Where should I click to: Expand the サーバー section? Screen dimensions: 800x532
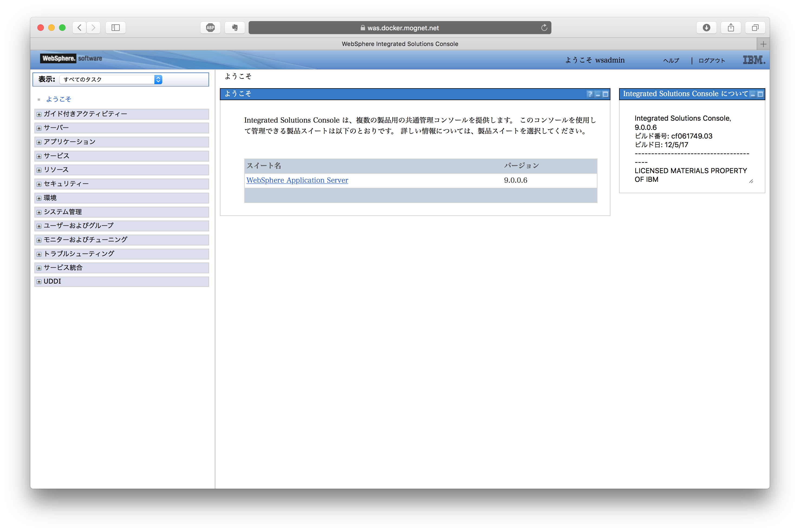pos(38,128)
